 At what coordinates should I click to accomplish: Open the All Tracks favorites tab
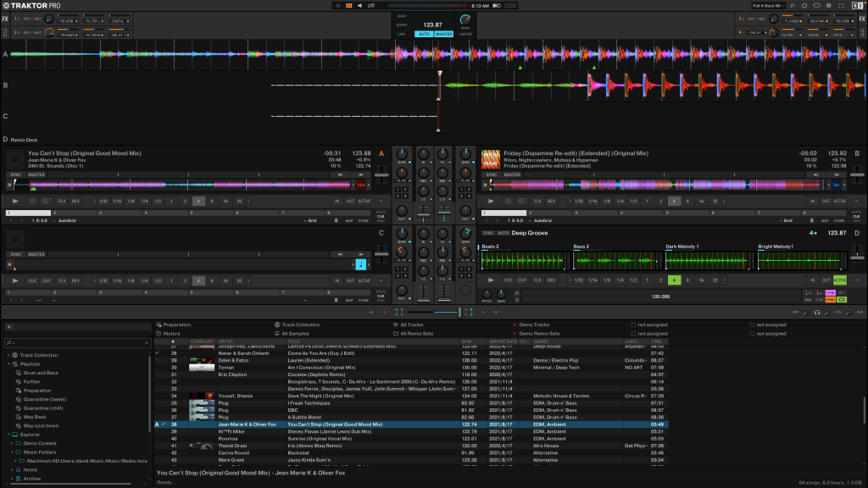[408, 324]
